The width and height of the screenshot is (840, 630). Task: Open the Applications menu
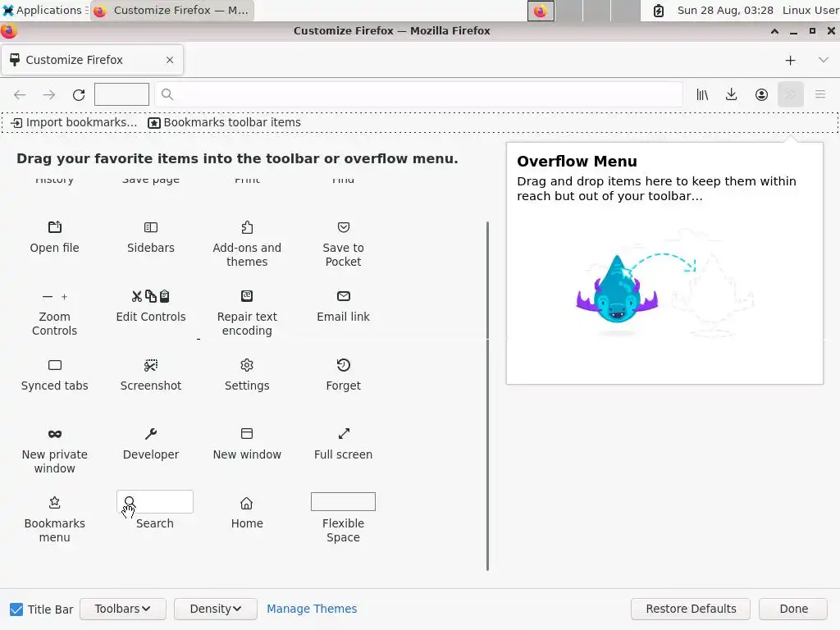pyautogui.click(x=44, y=10)
